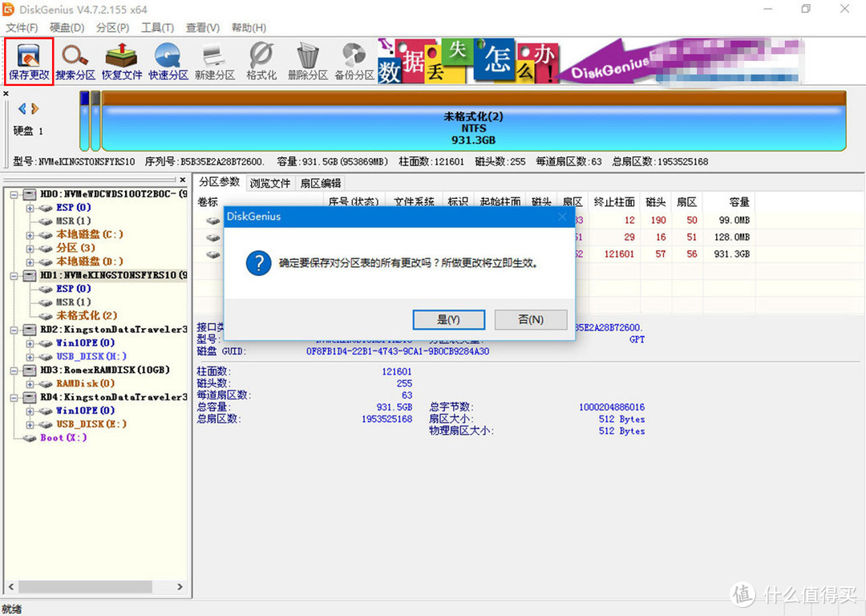Expand the HD0 NVMe WDC disk node
Viewport: 866px width, 616px height.
point(14,194)
